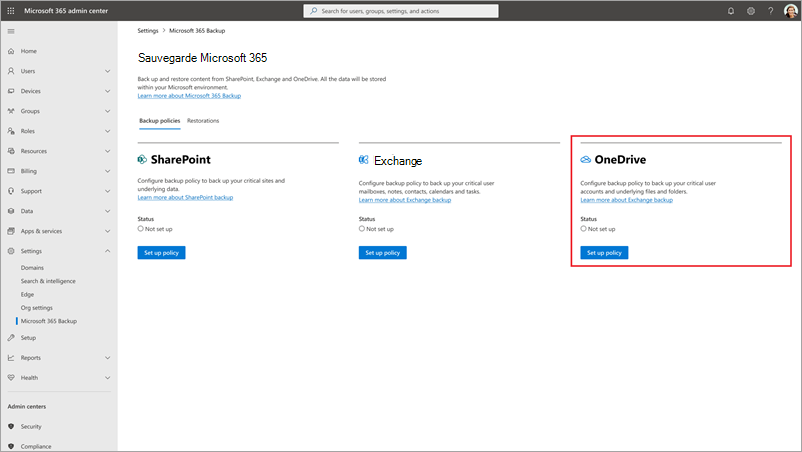Click the Setup wrench icon

(11, 337)
